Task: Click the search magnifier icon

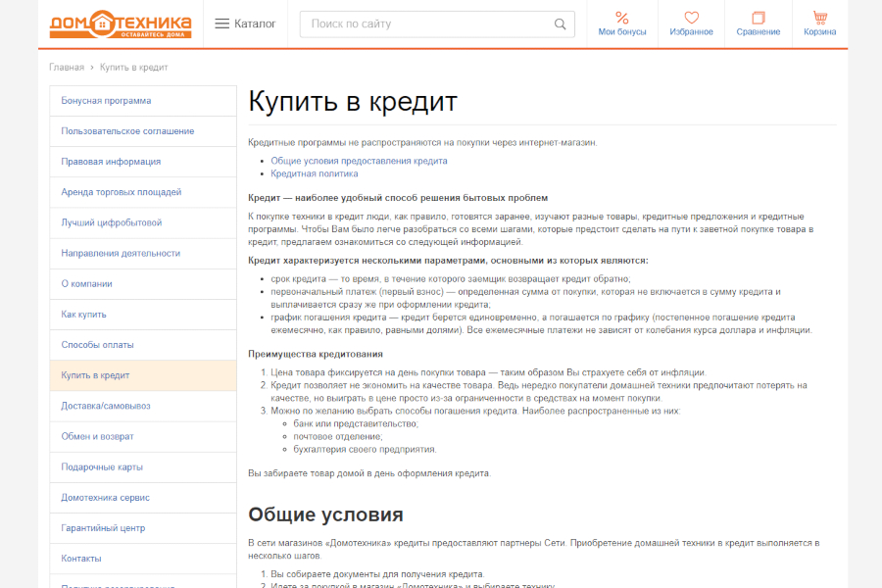Action: [x=561, y=24]
